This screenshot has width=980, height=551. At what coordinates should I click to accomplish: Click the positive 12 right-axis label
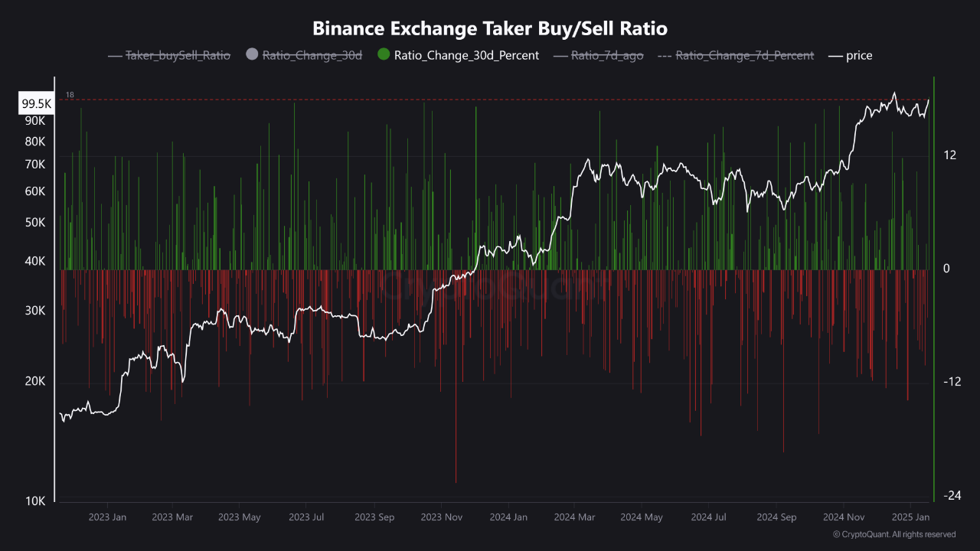950,155
